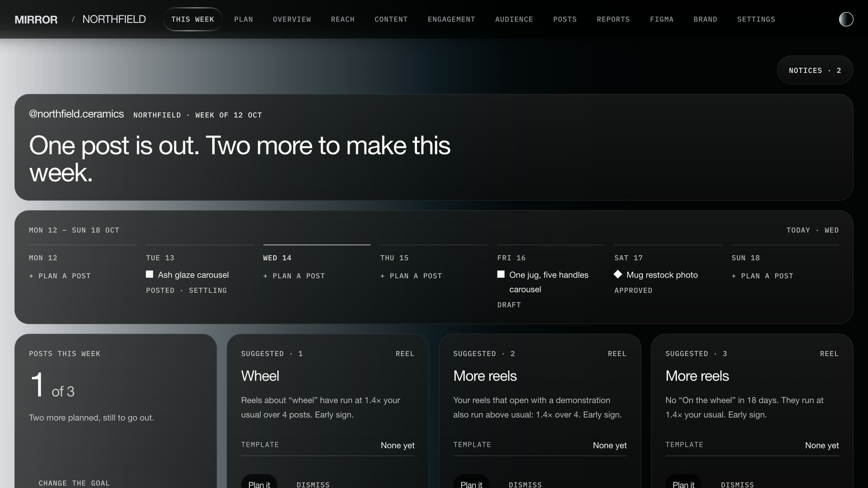868x488 pixels.
Task: Switch to the PLAN tab
Action: pos(243,19)
